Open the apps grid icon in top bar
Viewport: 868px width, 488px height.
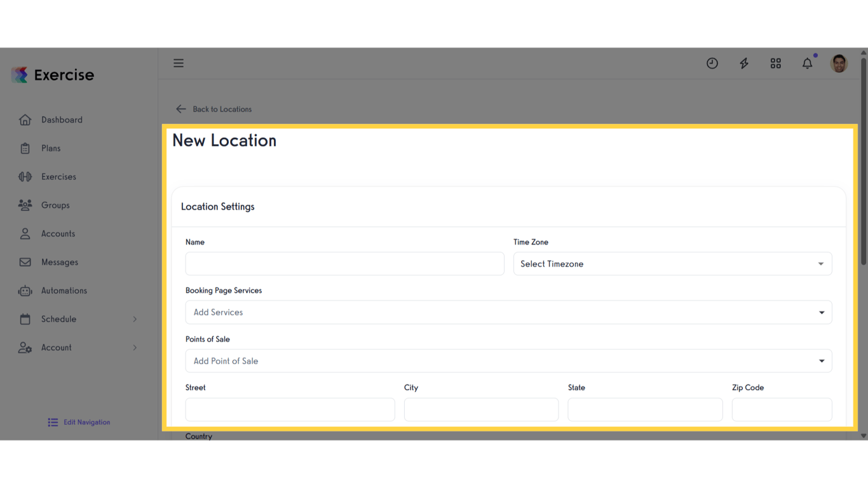775,63
